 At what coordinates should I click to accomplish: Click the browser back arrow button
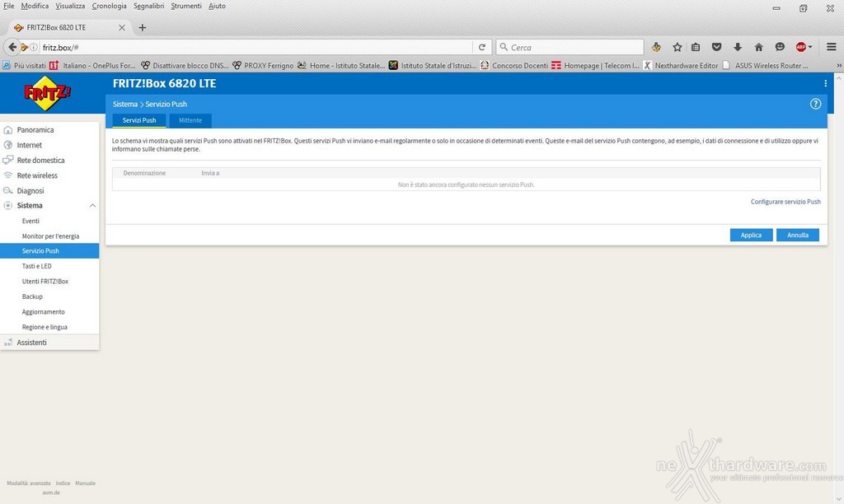pos(12,47)
